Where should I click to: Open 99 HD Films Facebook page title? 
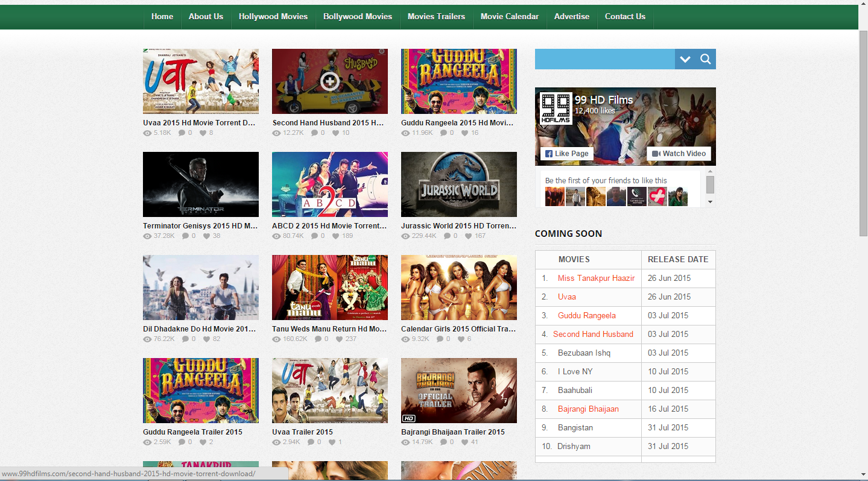pos(604,100)
